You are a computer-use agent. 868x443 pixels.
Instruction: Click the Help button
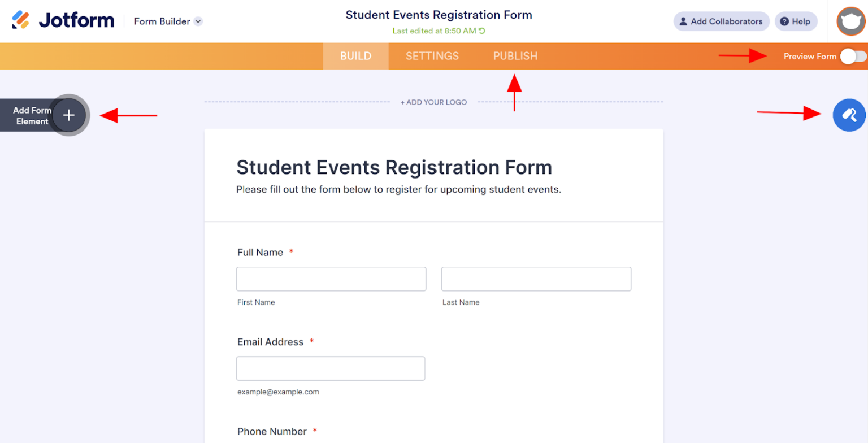[796, 21]
